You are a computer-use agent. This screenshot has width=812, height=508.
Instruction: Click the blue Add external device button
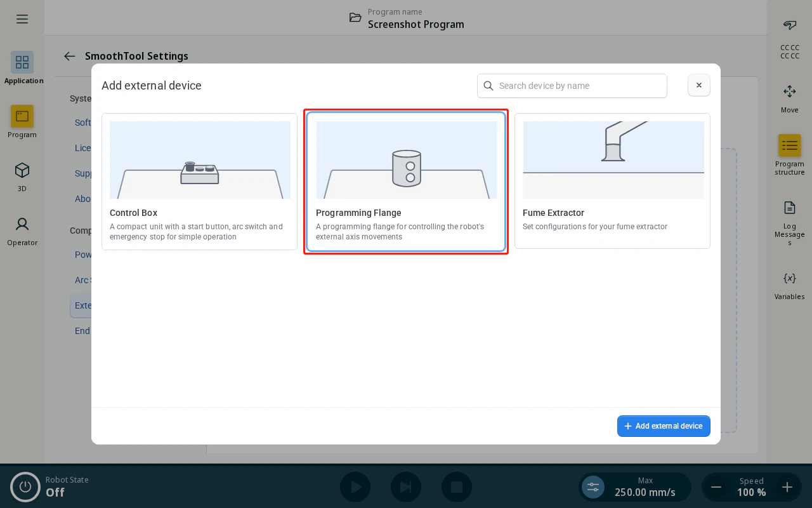(664, 426)
